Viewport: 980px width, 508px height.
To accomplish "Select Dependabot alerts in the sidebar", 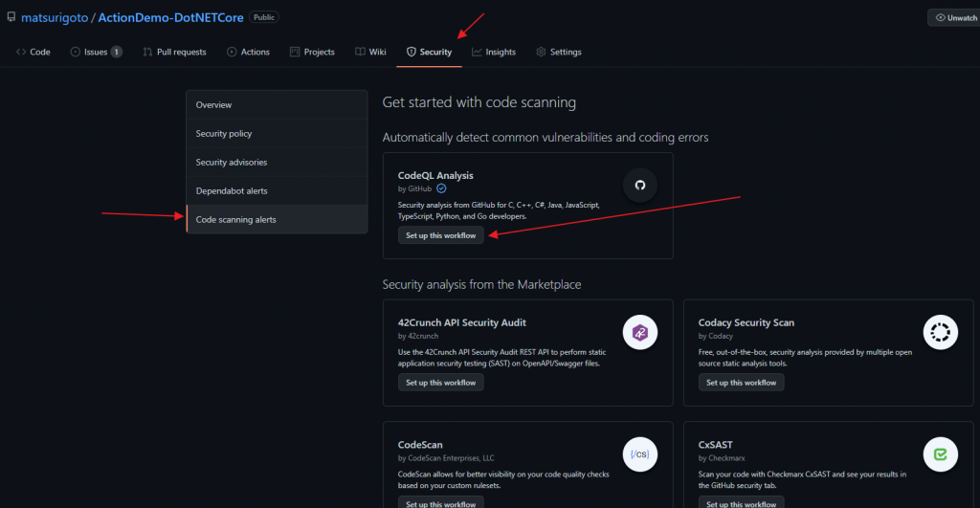I will [277, 190].
